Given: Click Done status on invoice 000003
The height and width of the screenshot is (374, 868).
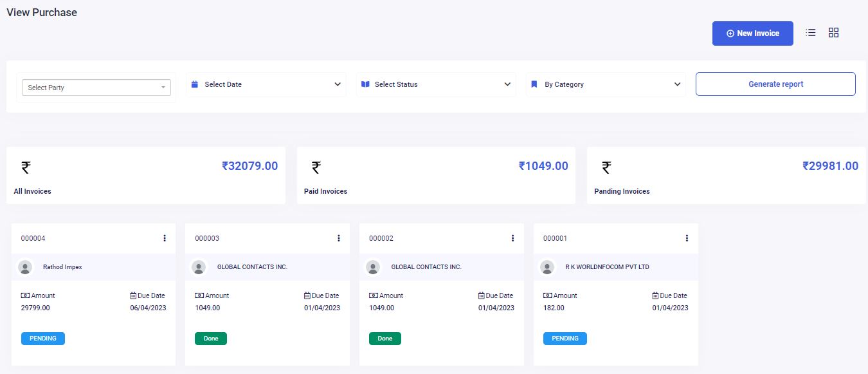Looking at the screenshot, I should tap(211, 339).
